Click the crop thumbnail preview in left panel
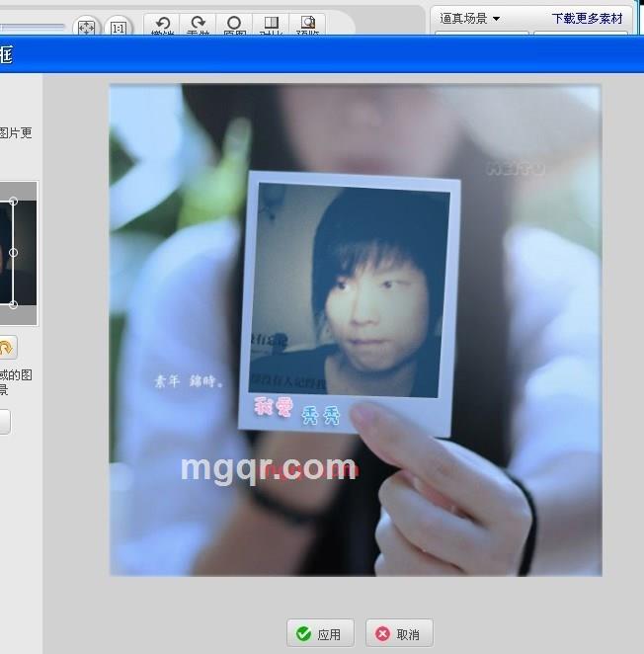 tap(22, 253)
